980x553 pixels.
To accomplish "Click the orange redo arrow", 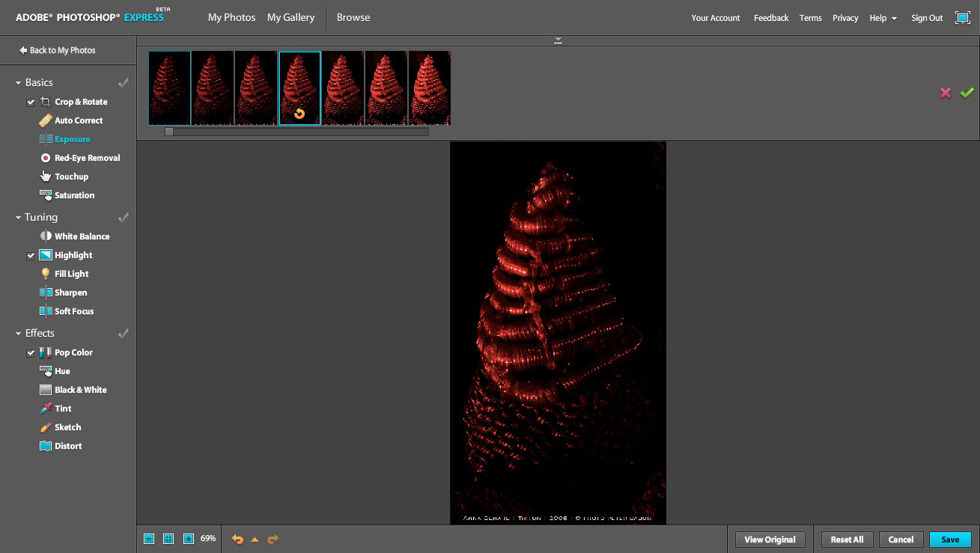I will point(273,539).
